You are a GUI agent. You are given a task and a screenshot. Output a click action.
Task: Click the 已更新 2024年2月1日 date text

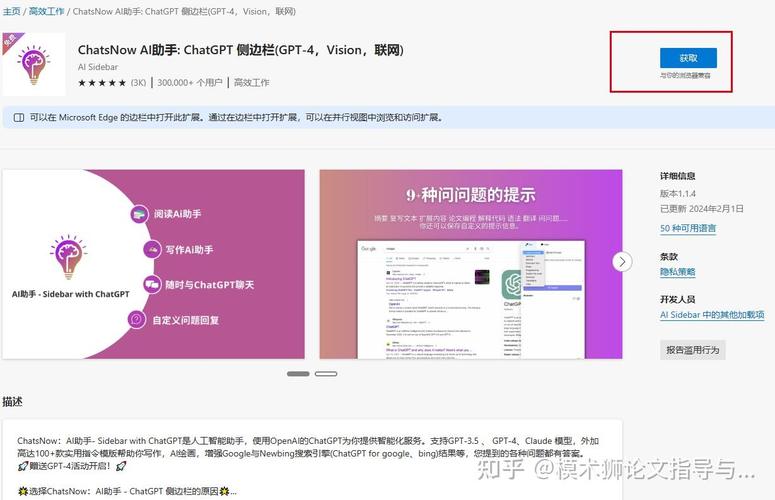click(701, 209)
